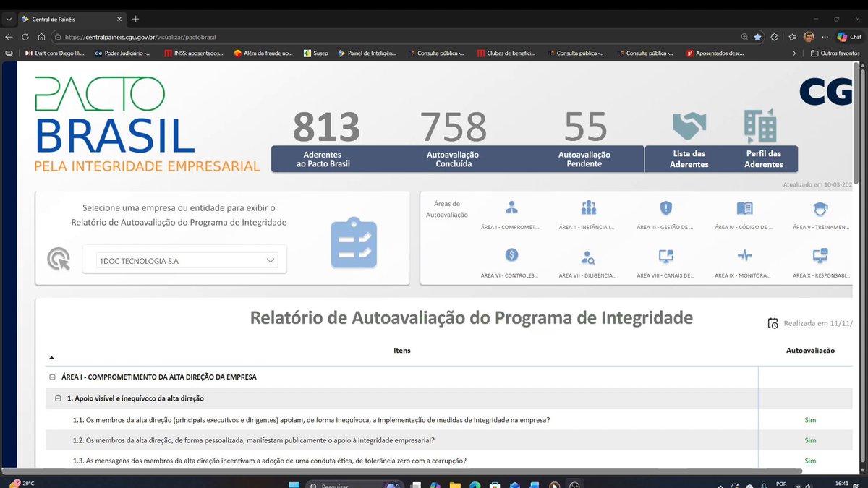Open the Susep bookmark
Screen dimensions: 868x488
tap(316, 53)
